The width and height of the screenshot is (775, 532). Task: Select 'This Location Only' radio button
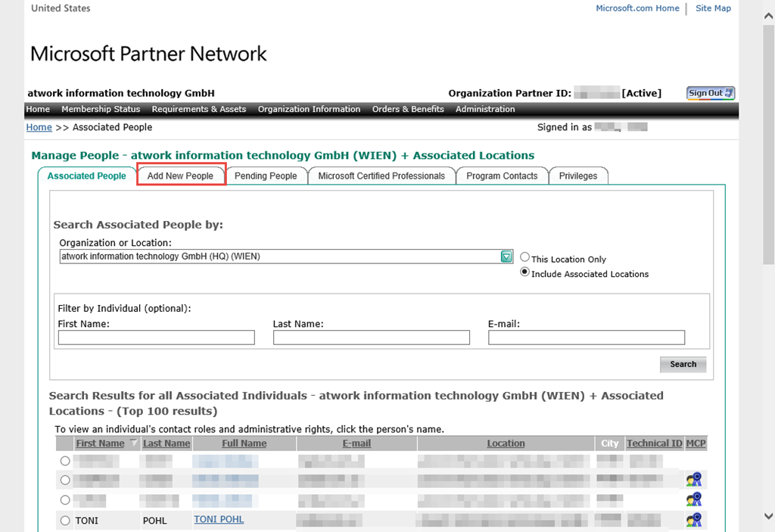tap(524, 257)
